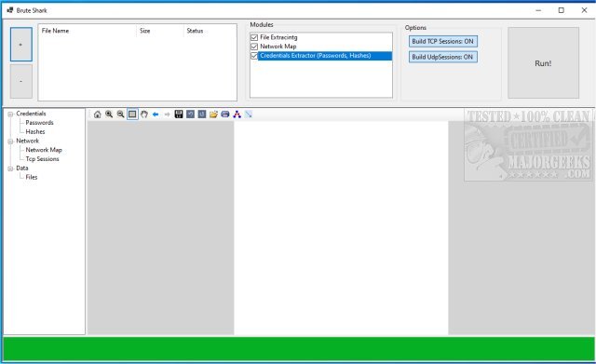Screen dimensions: 596x364
Task: Click the print graph icon
Action: pos(225,114)
